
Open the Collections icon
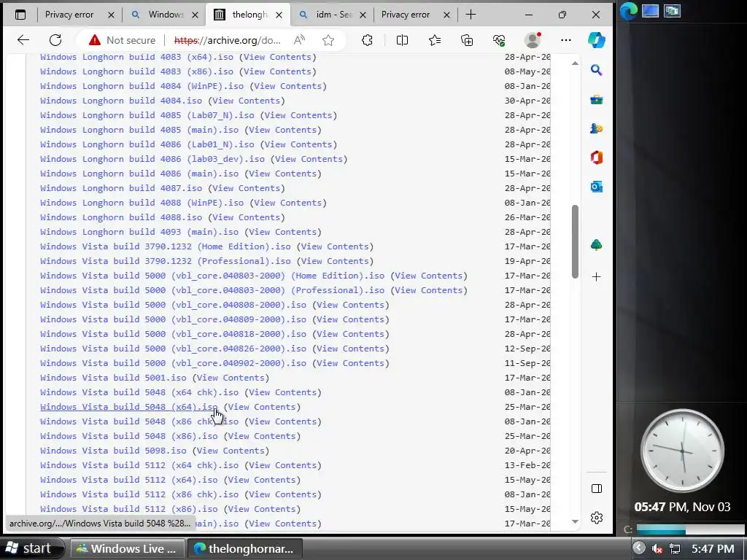tap(467, 41)
